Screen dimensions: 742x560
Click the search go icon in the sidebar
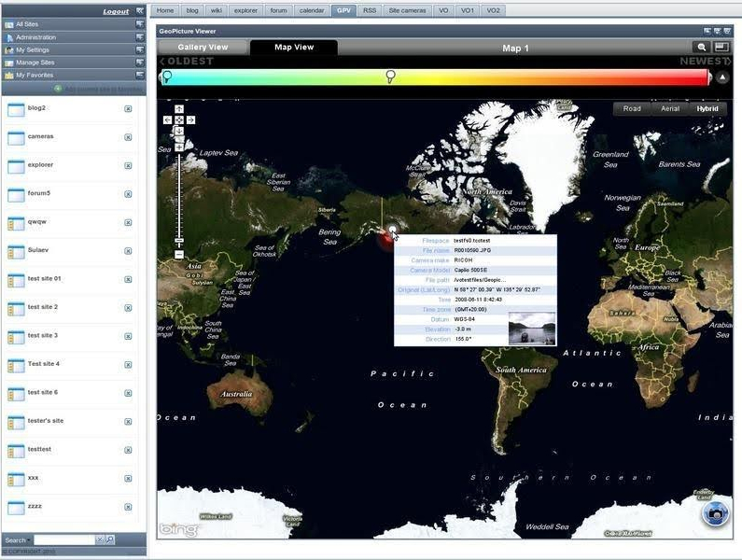pyautogui.click(x=110, y=539)
